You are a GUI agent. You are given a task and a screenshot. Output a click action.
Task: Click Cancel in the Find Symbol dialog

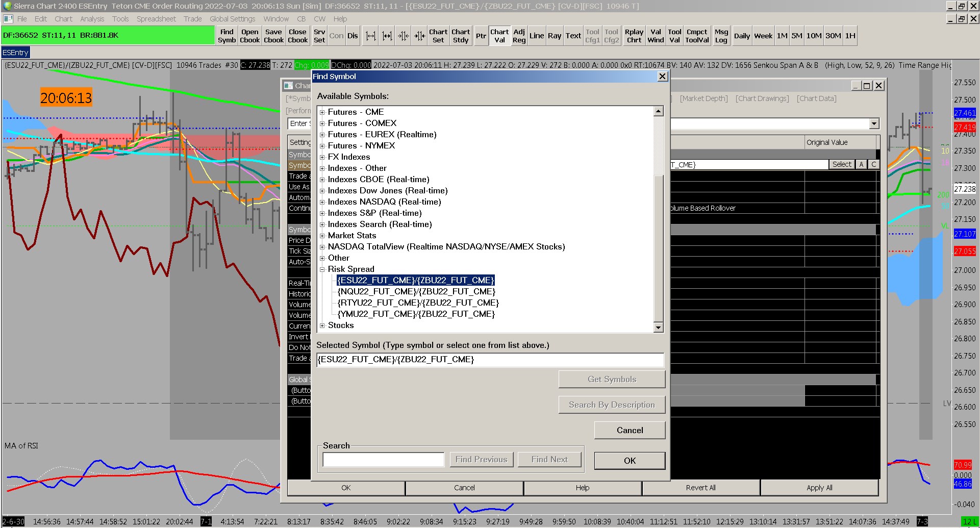tap(630, 430)
